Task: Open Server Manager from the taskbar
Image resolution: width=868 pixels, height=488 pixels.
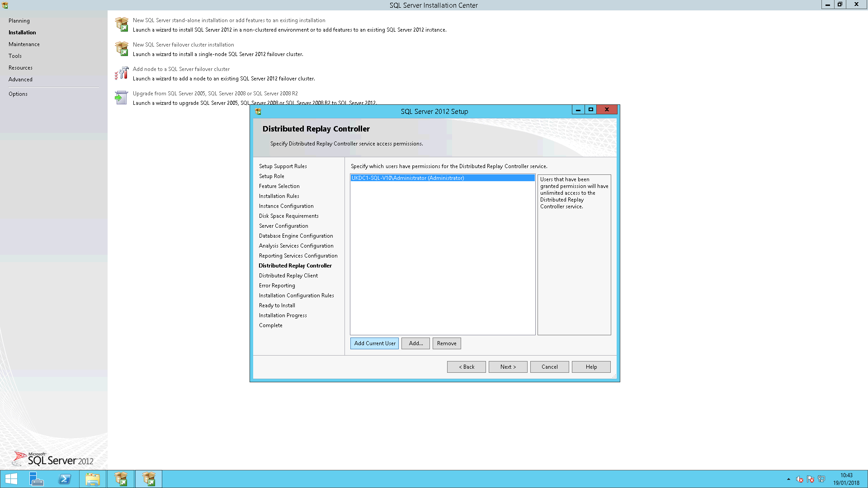Action: [36, 479]
